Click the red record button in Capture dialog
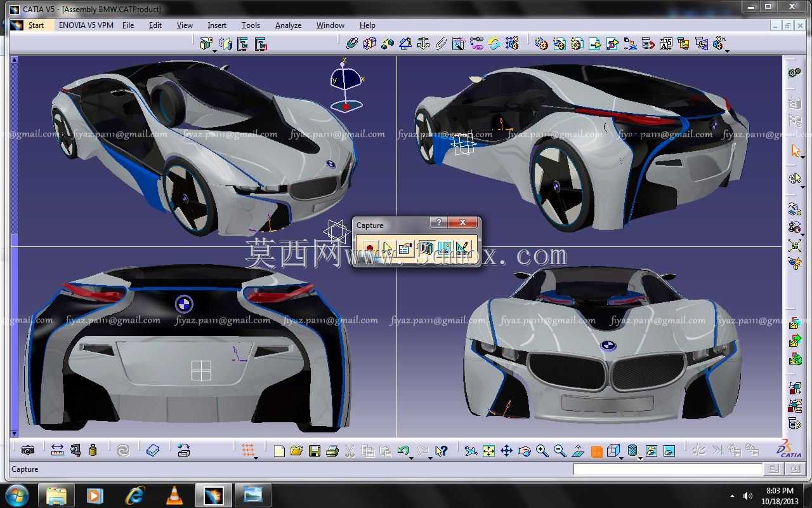This screenshot has width=812, height=508. tap(370, 248)
